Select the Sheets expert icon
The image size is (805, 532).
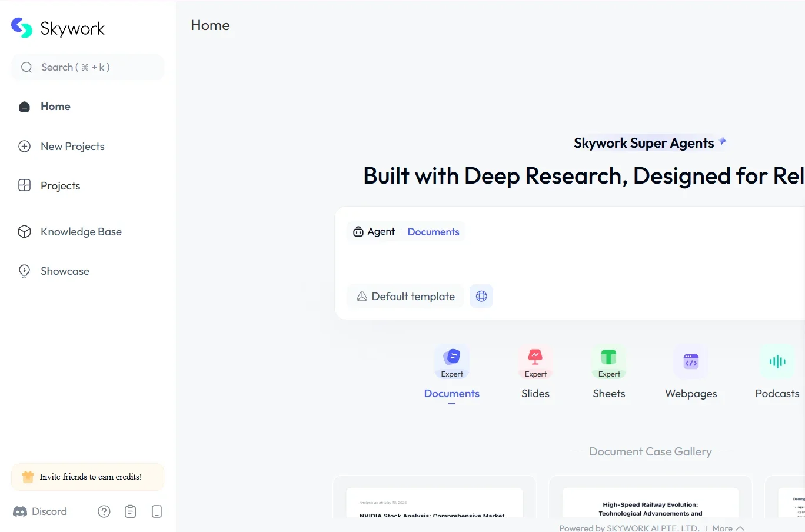pyautogui.click(x=608, y=357)
